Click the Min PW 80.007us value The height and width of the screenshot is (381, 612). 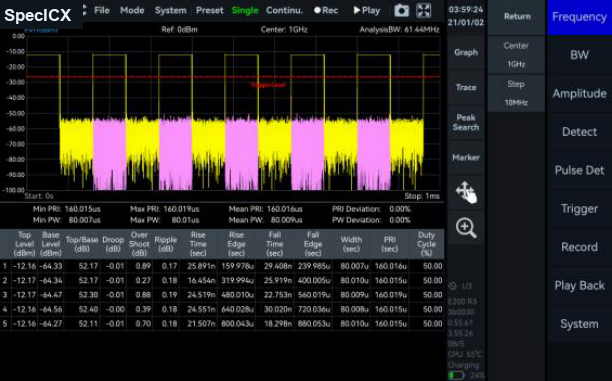pyautogui.click(x=85, y=220)
